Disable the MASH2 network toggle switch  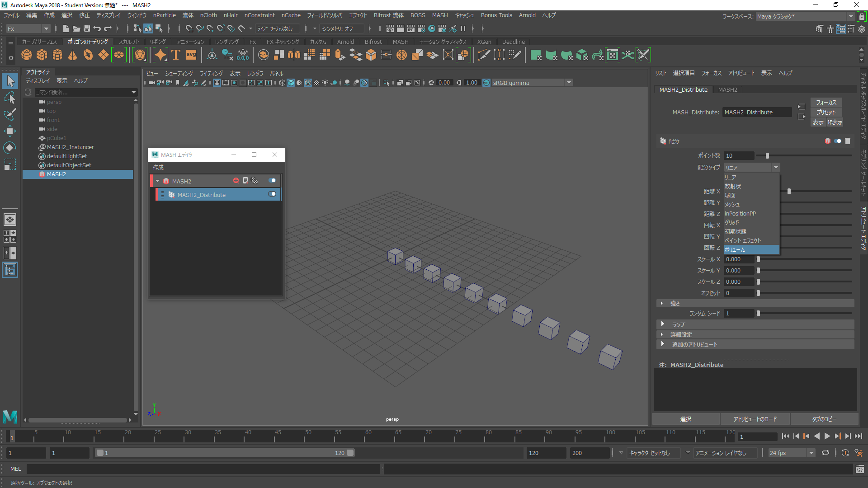(272, 180)
